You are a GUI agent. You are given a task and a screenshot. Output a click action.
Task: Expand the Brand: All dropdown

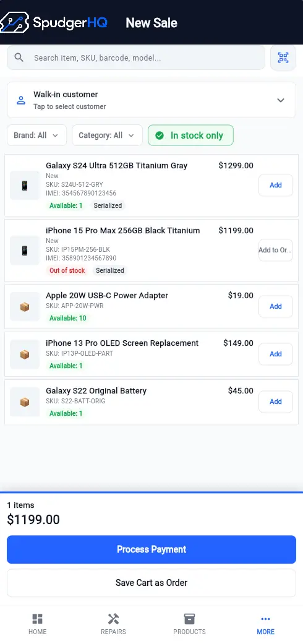(36, 135)
